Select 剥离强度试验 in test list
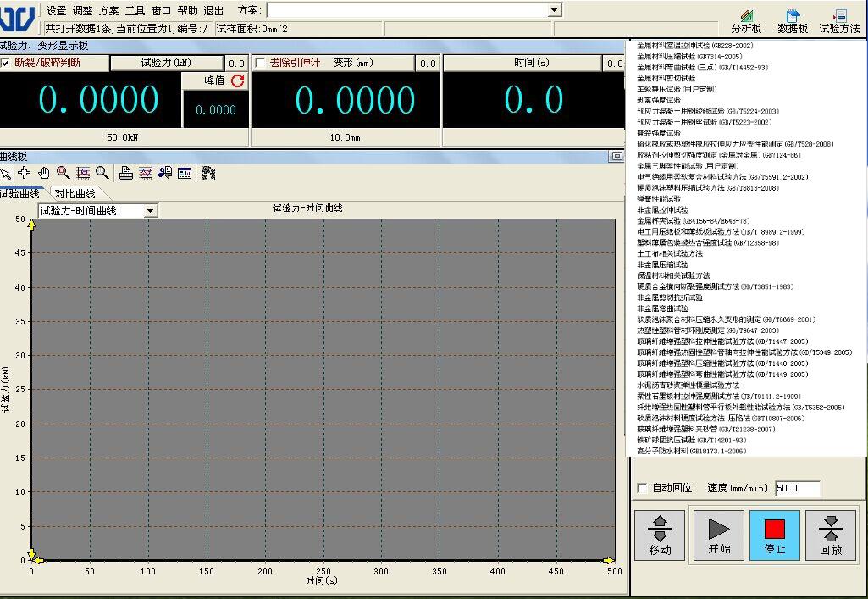Image resolution: width=868 pixels, height=599 pixels. coord(659,100)
